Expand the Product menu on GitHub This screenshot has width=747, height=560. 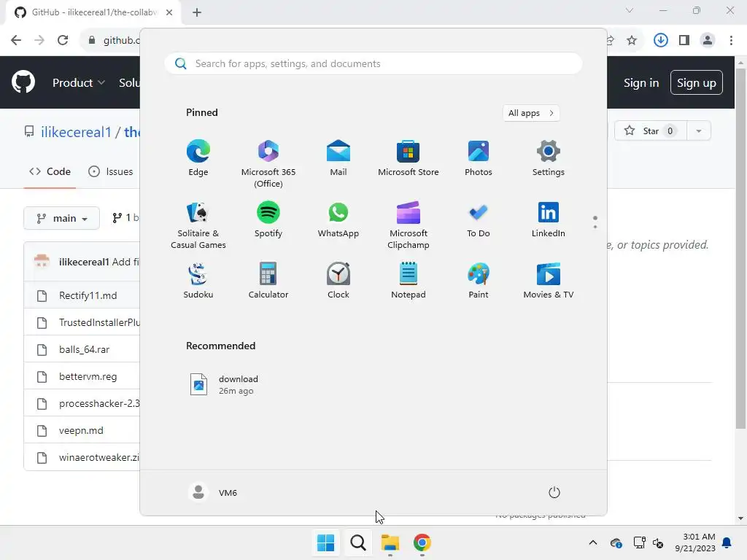click(x=79, y=82)
